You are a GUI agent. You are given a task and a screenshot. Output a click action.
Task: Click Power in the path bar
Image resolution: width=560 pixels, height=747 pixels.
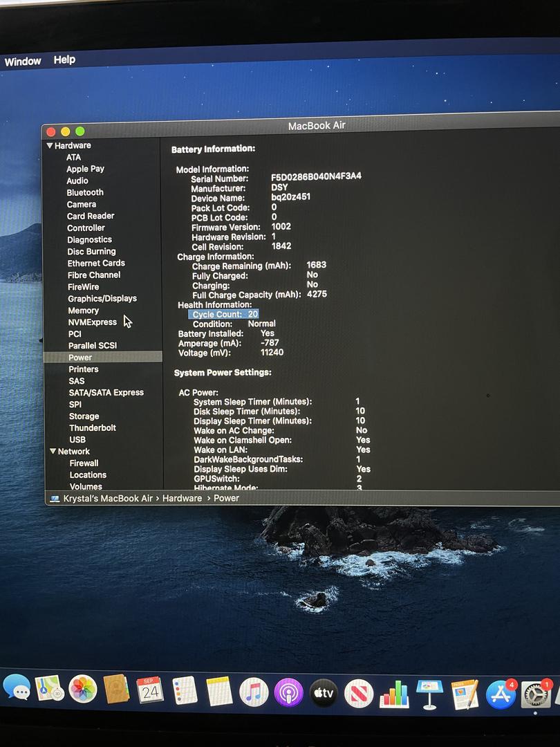226,498
